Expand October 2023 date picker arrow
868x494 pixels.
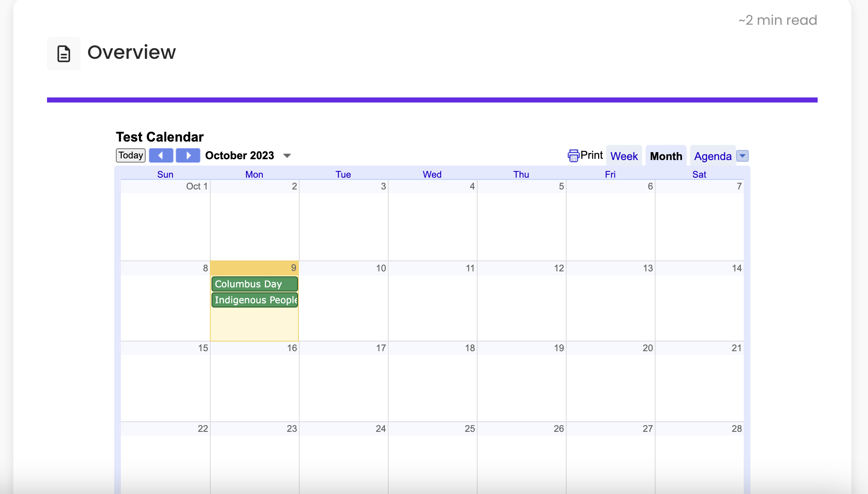pos(287,156)
